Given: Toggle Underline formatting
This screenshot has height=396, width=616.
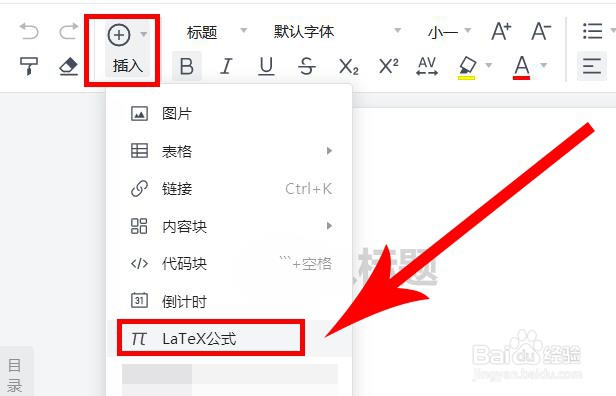Looking at the screenshot, I should coord(266,66).
